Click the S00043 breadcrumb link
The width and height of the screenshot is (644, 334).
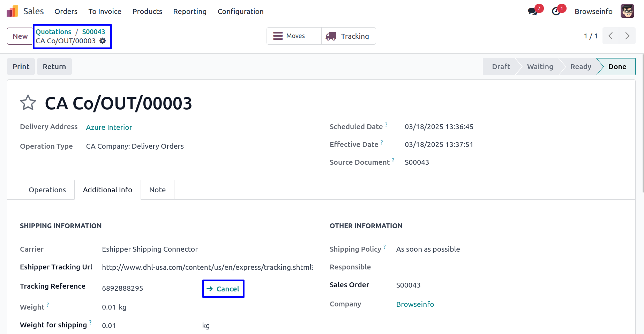(x=93, y=32)
